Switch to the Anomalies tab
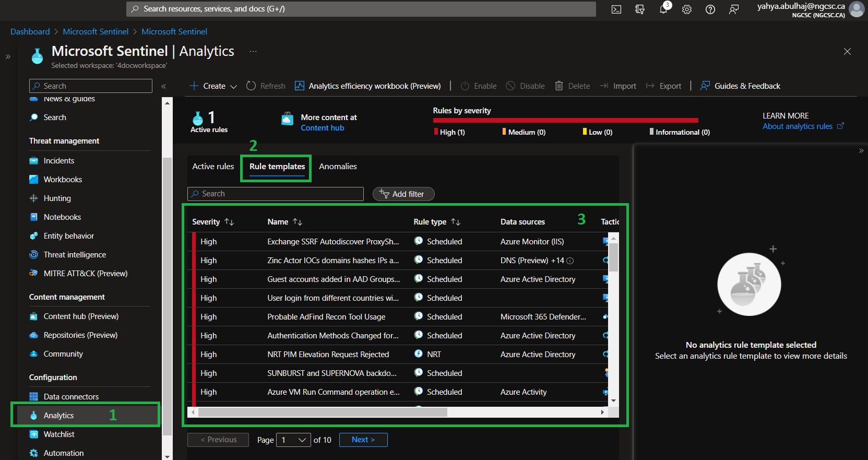Viewport: 868px width, 460px height. 338,167
